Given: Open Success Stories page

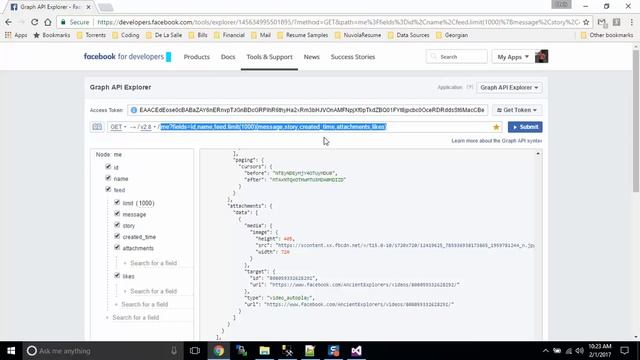Looking at the screenshot, I should point(353,57).
